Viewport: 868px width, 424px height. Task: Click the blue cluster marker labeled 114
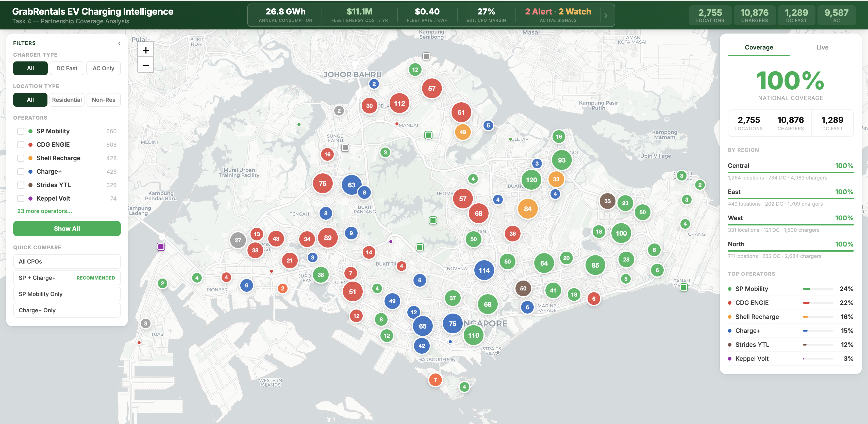click(484, 270)
